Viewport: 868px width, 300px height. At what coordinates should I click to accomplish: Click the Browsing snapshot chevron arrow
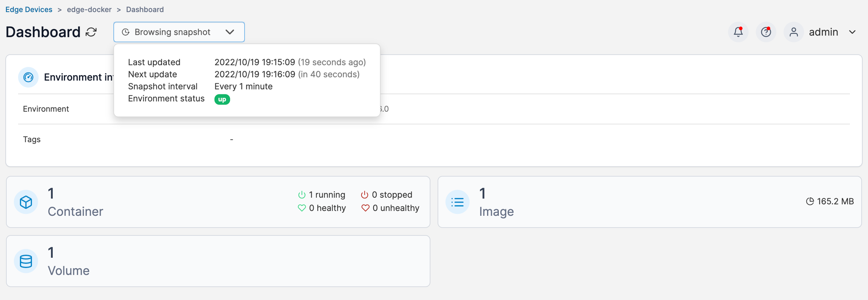pos(230,32)
